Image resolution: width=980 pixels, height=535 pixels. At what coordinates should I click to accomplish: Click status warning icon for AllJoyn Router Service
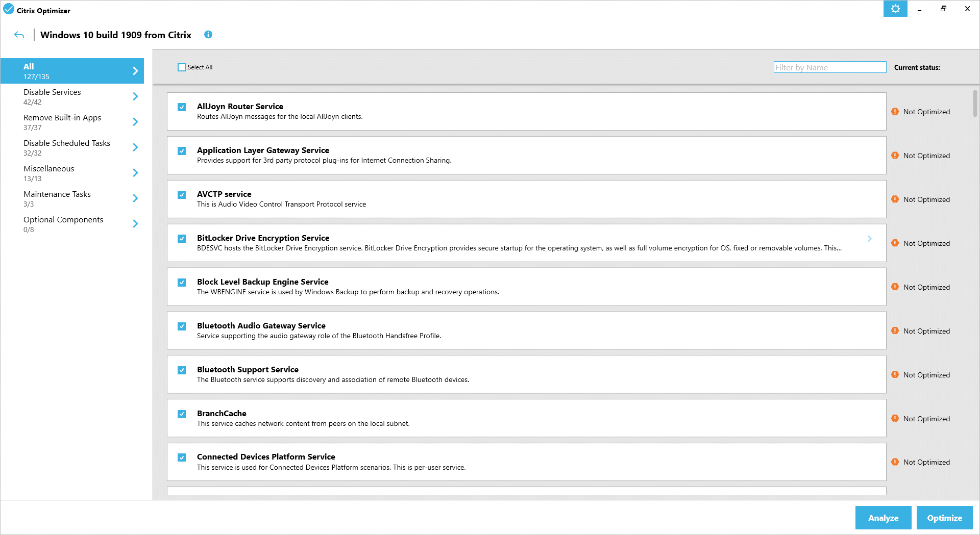click(895, 112)
